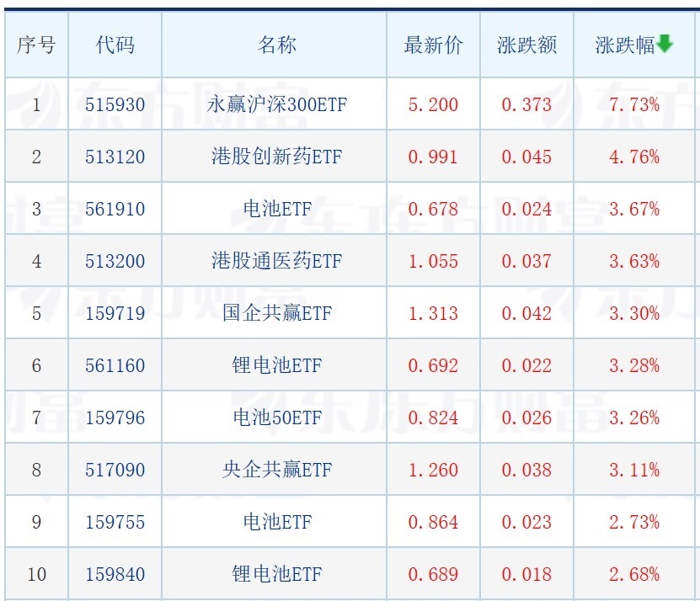Click the 序号 column header
700x601 pixels.
[x=35, y=45]
